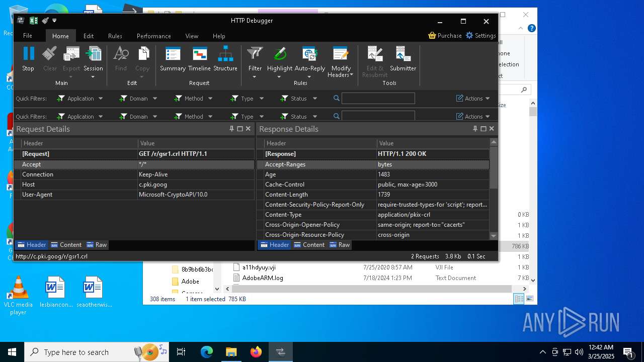644x362 pixels.
Task: Open the Actions dropdown in first filter row
Action: tap(473, 99)
